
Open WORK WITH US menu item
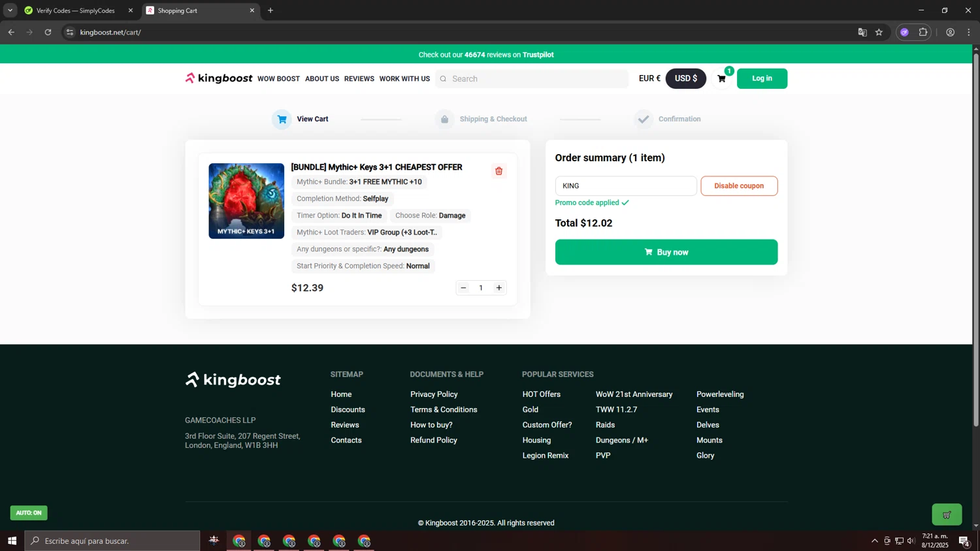(404, 79)
